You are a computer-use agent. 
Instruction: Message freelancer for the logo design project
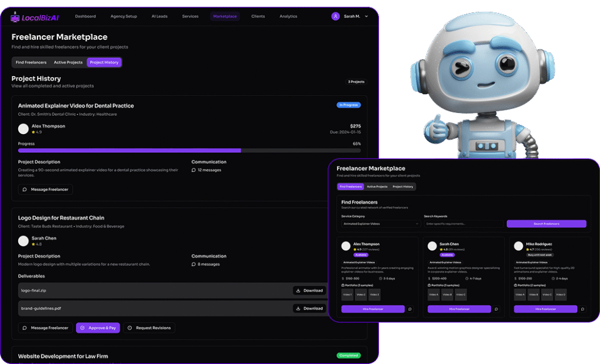click(x=45, y=328)
